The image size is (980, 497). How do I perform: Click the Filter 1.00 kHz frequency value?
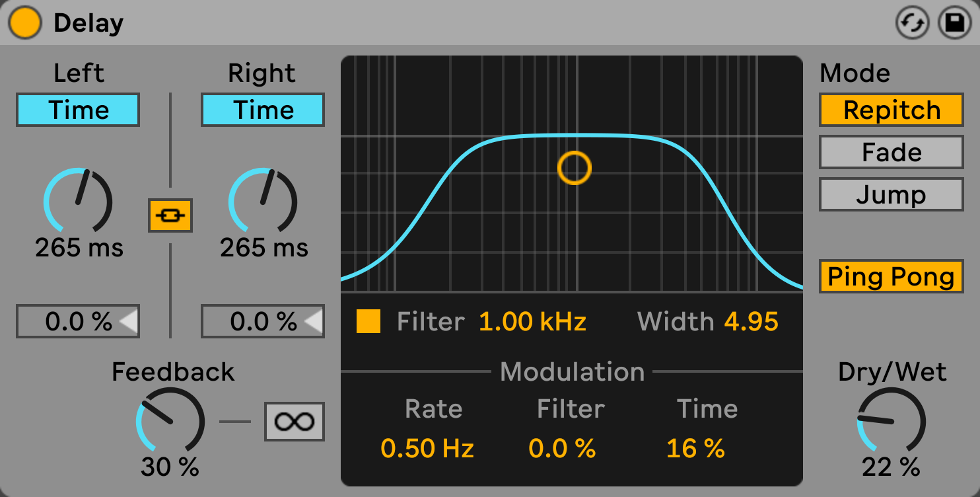(x=532, y=322)
